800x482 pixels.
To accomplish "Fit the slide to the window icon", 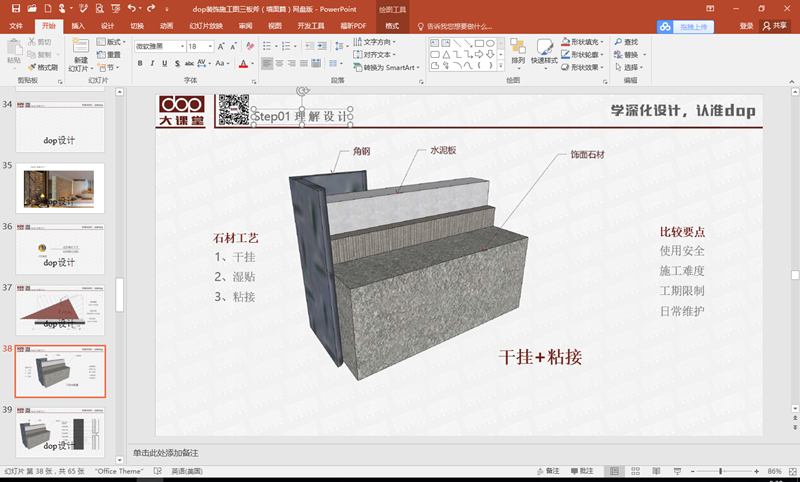I will (x=792, y=471).
